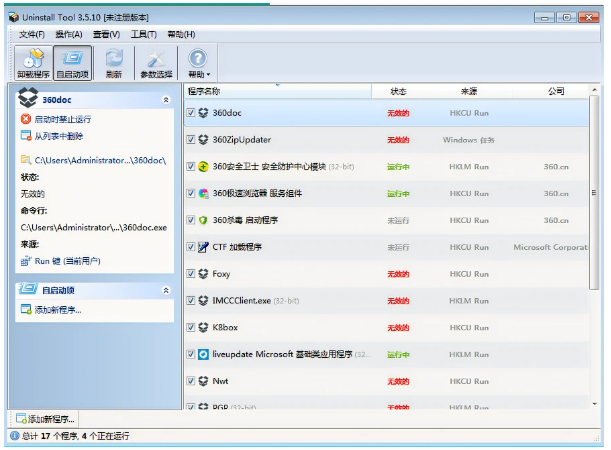Uncheck the 360ZipUpdater checkbox
This screenshot has width=611, height=450.
pos(191,140)
